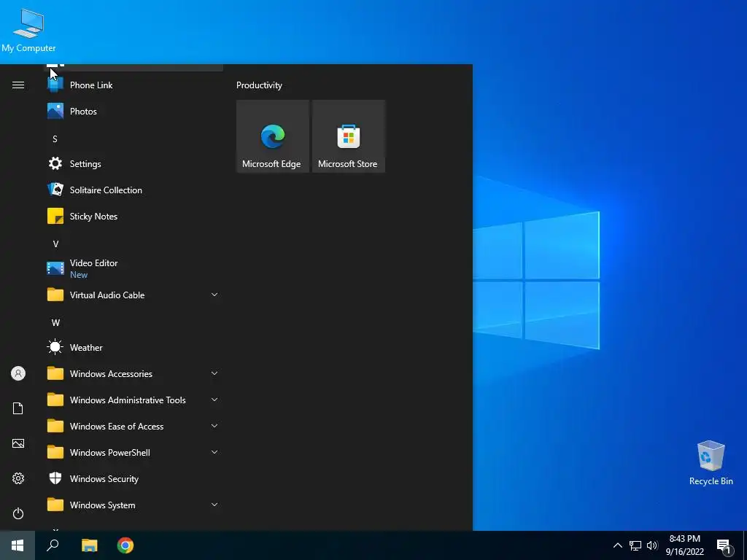Select the My Computer desktop icon
The height and width of the screenshot is (560, 747).
[28, 31]
